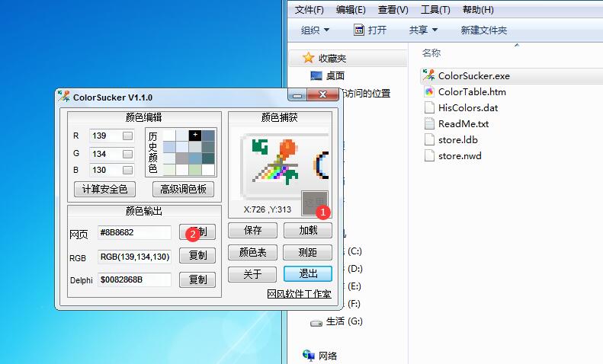
Task: Click the Delphi field showing $0082868B
Action: tap(134, 280)
